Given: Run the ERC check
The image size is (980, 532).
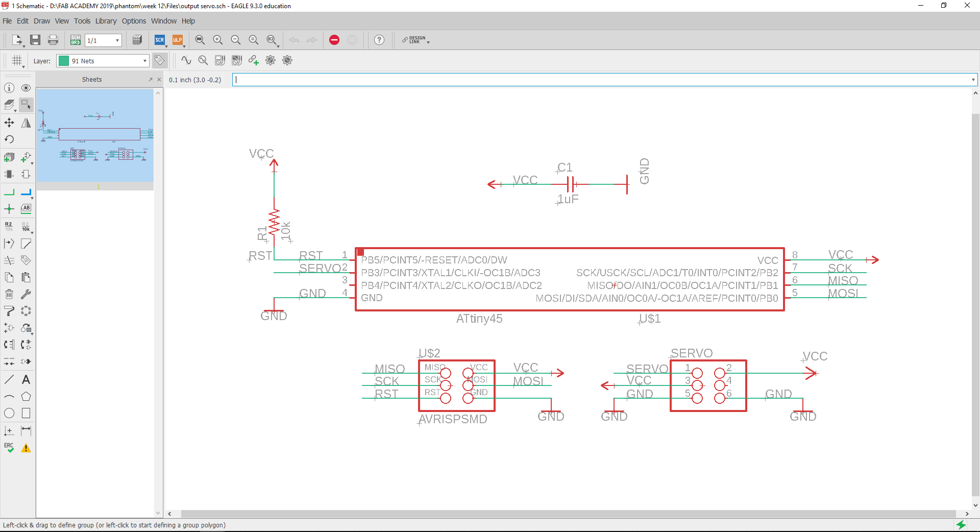Looking at the screenshot, I should (9, 448).
